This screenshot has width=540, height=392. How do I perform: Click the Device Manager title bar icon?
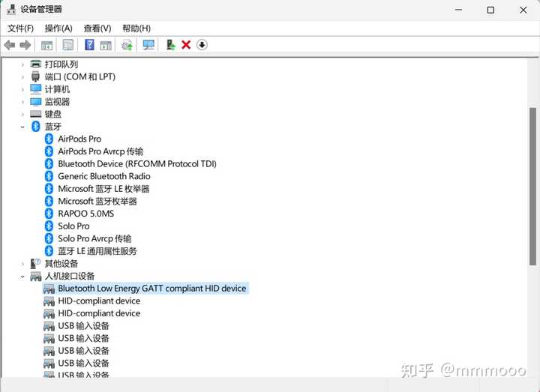11,9
